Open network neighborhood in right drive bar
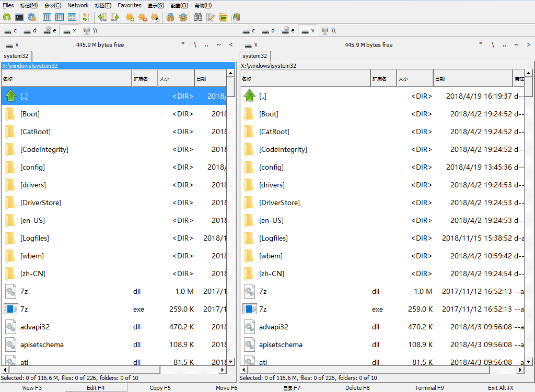Image resolution: width=535 pixels, height=392 pixels. pyautogui.click(x=329, y=31)
